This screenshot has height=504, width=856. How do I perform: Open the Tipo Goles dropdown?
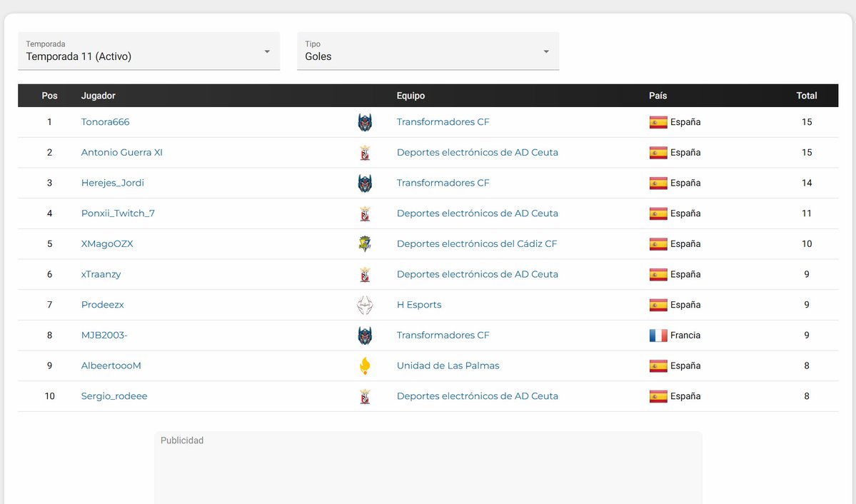[428, 51]
